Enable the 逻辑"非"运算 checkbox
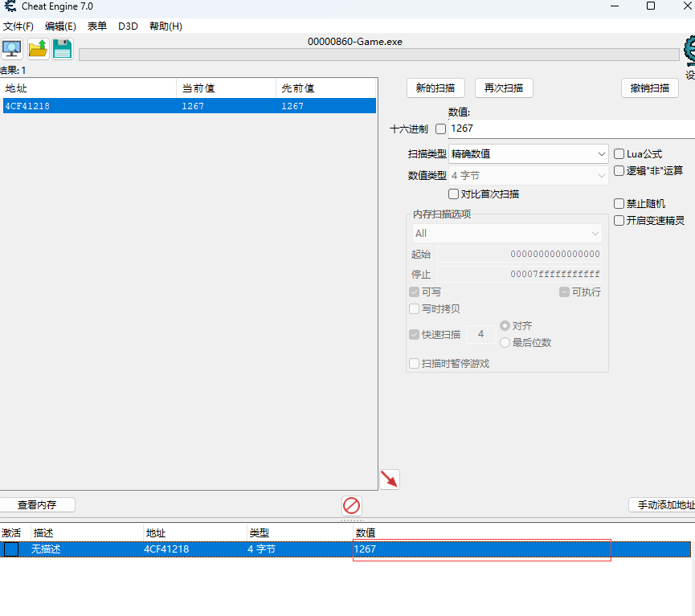Viewport: 695px width, 616px height. coord(619,170)
